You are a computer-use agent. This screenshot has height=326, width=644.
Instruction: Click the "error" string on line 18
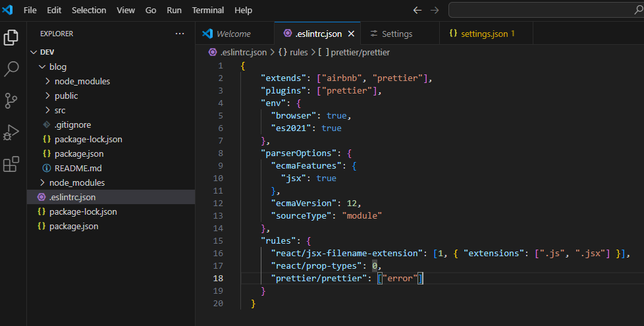click(400, 279)
